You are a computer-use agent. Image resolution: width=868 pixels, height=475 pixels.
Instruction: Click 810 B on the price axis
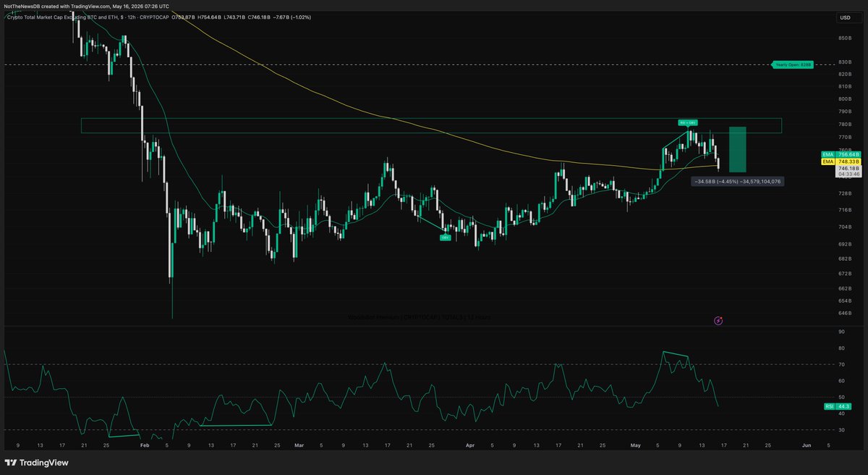(x=845, y=86)
